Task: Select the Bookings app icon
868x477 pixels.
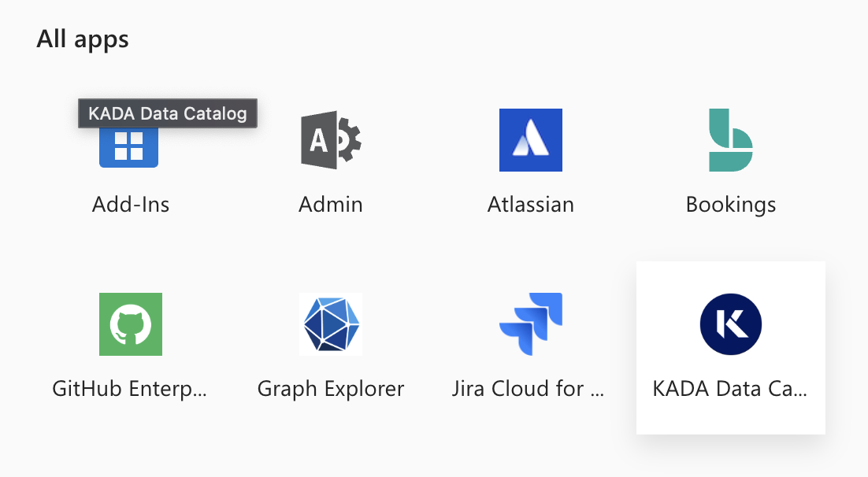Action: pyautogui.click(x=730, y=139)
